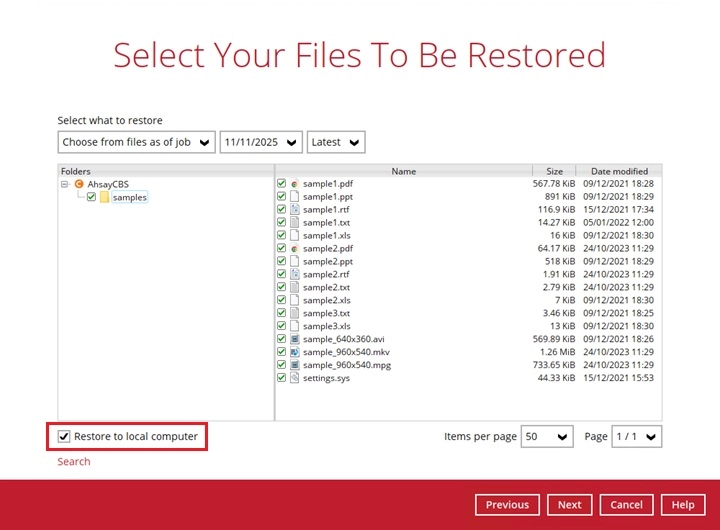Click the sample2.rtf file icon
Viewport: 720px width, 530px height.
pos(295,274)
